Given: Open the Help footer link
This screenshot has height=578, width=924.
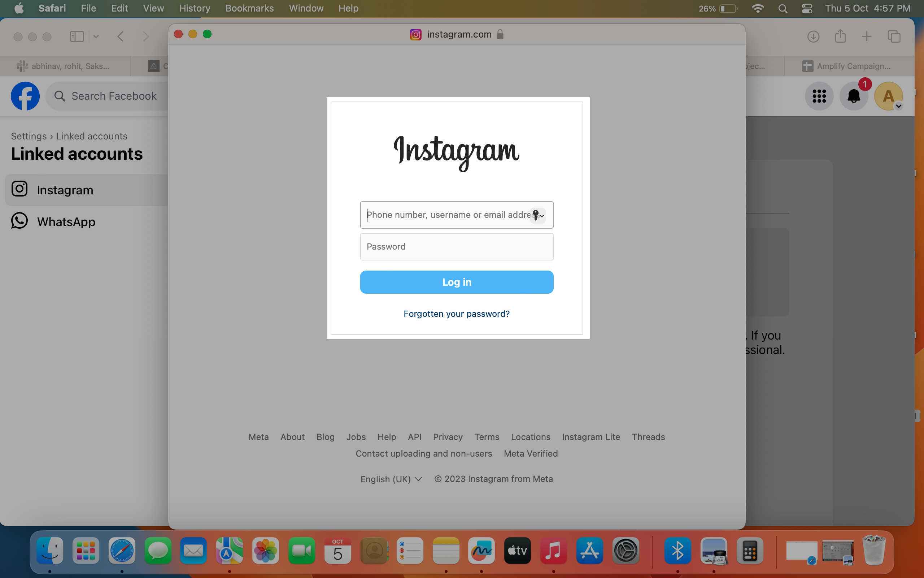Looking at the screenshot, I should click(x=387, y=437).
